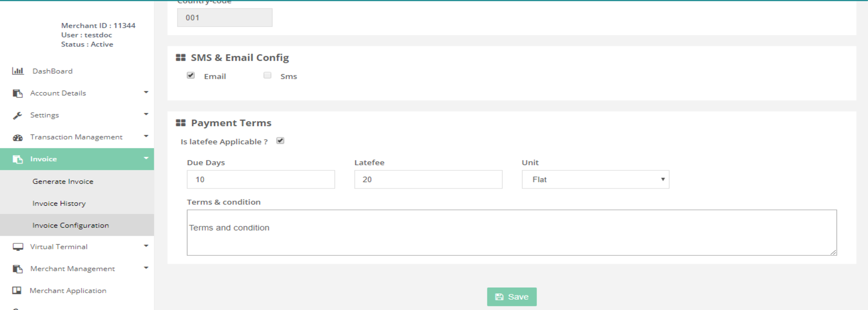Viewport: 868px width, 310px height.
Task: Uncheck the Email notification checkbox
Action: click(x=191, y=75)
